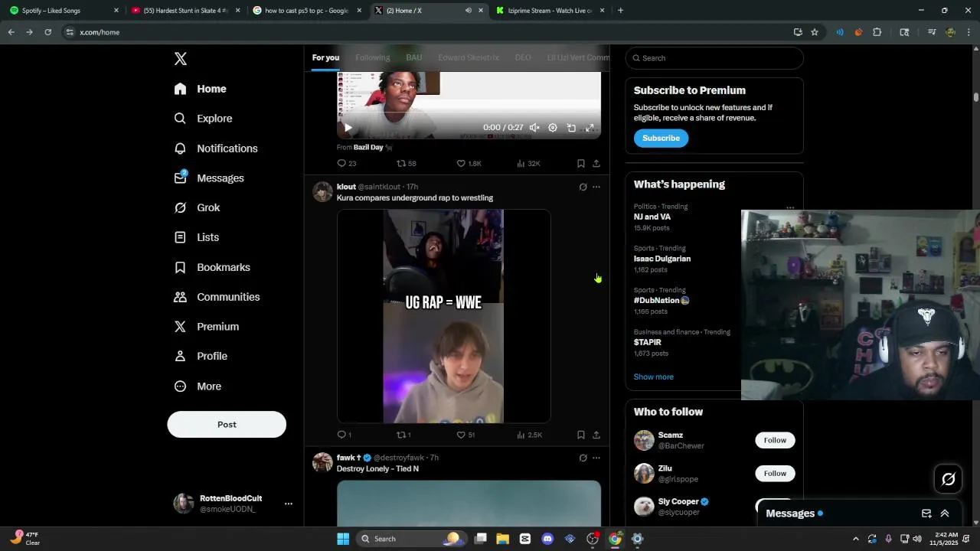The image size is (980, 551).
Task: Click the Post button
Action: (227, 425)
